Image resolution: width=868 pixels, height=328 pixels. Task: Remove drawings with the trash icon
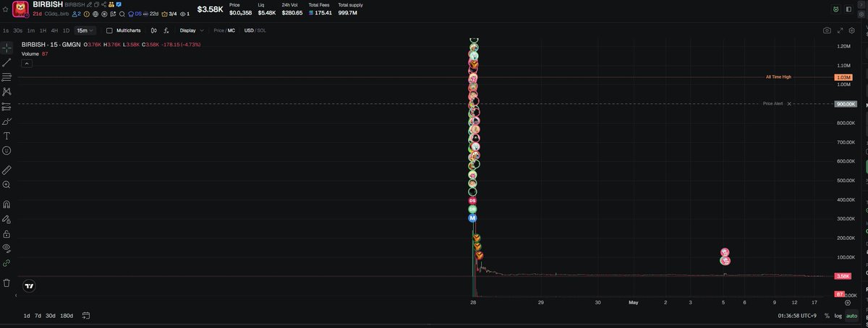pos(7,282)
